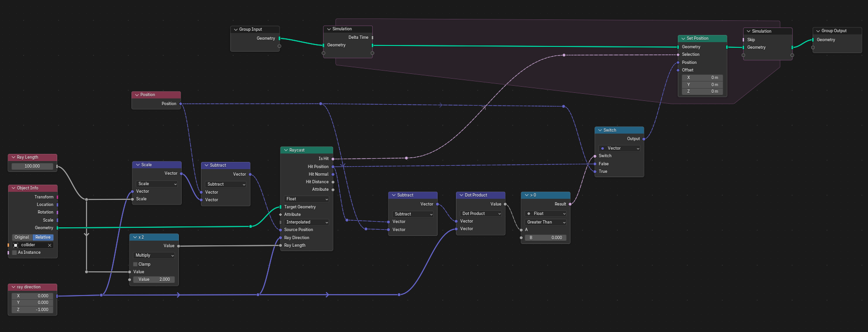Click the Target Geometry label in Raycast

pos(300,207)
